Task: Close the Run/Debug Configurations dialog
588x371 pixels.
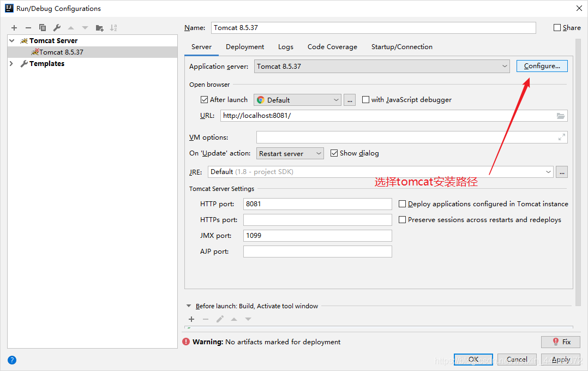Action: click(x=579, y=8)
